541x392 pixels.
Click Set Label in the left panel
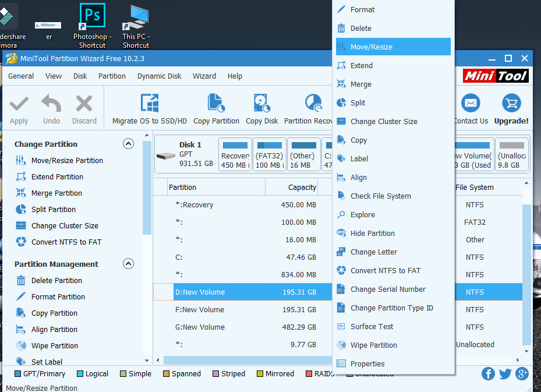click(46, 362)
